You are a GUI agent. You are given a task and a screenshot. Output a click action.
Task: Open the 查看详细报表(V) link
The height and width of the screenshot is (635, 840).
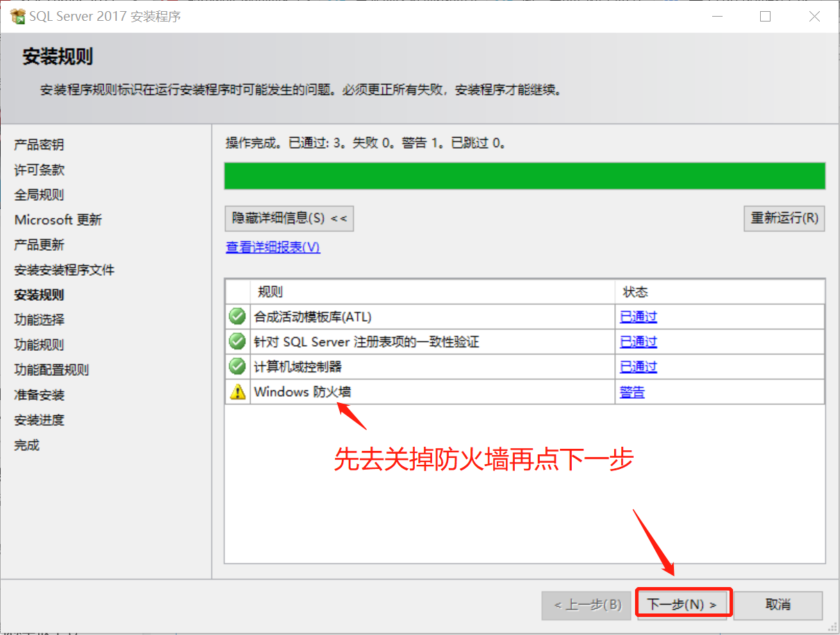click(x=273, y=247)
